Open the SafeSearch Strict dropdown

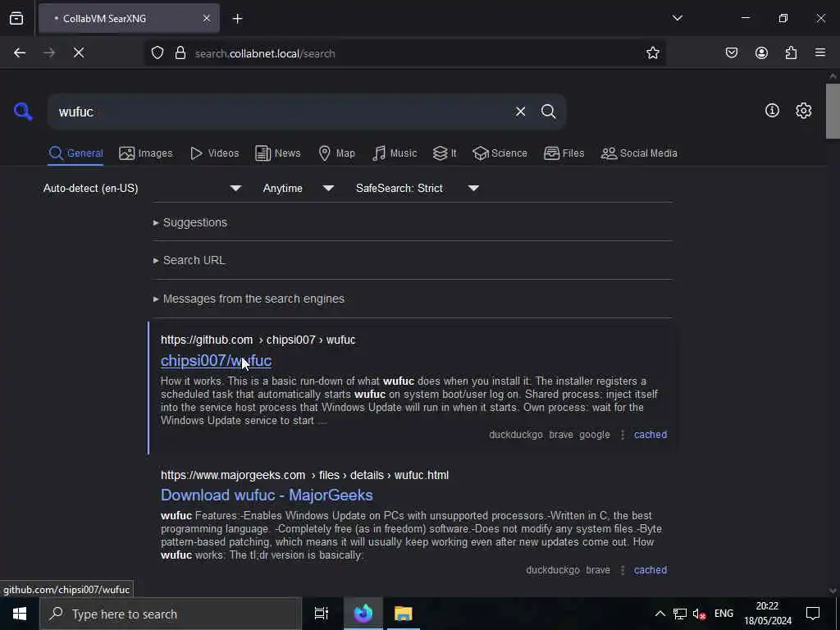tap(418, 189)
